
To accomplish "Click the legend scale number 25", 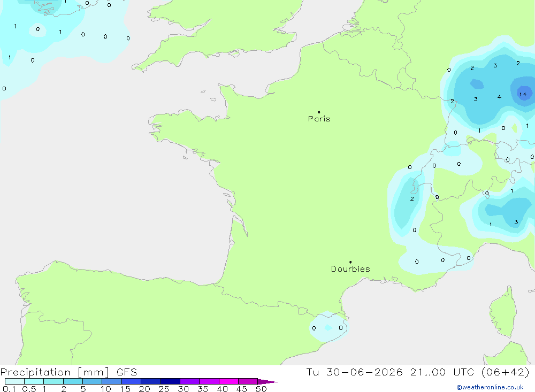I will [x=164, y=389].
